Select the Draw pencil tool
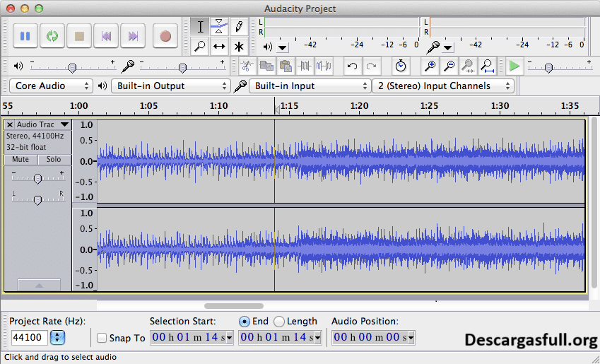 point(239,27)
